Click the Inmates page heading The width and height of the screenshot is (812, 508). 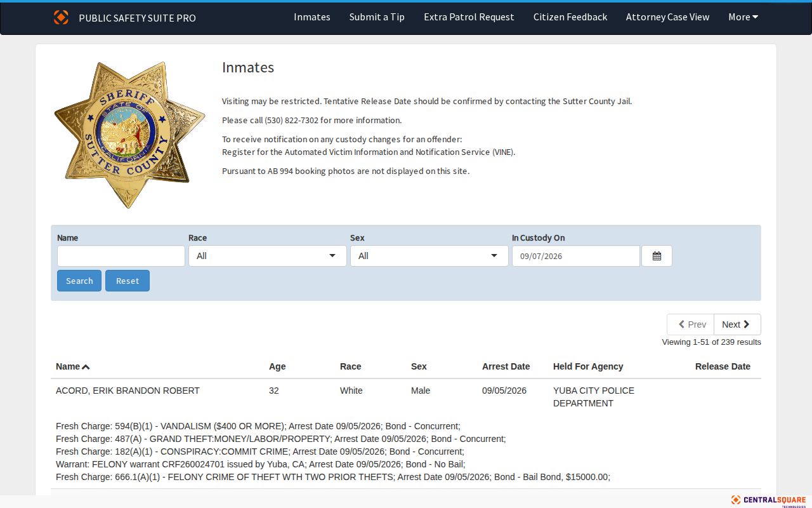click(x=248, y=67)
